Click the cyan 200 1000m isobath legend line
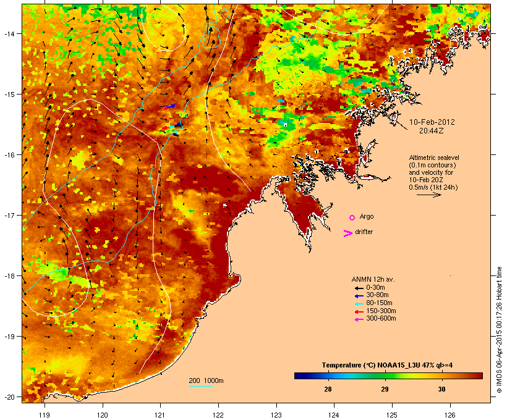 coord(201,386)
